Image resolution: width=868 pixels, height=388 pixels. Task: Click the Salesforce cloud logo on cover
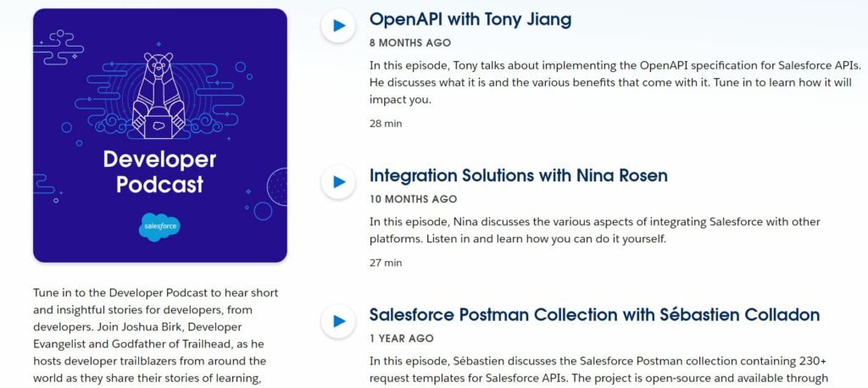tap(159, 227)
